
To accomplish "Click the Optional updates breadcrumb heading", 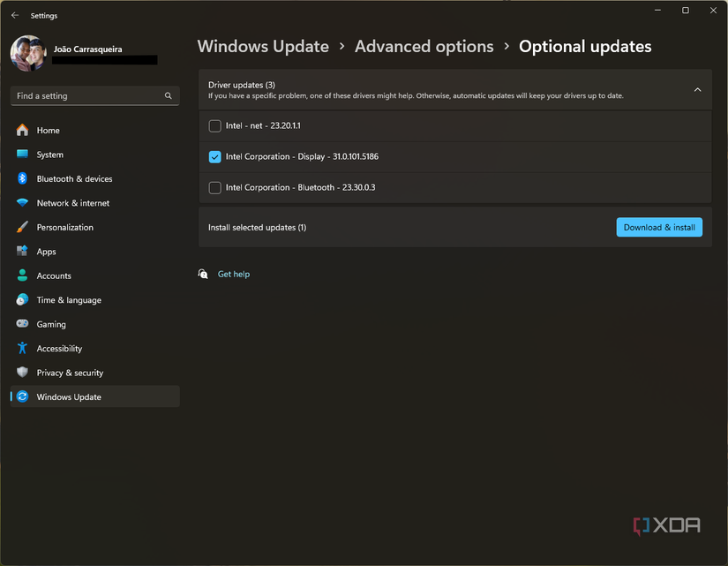I will pos(585,47).
